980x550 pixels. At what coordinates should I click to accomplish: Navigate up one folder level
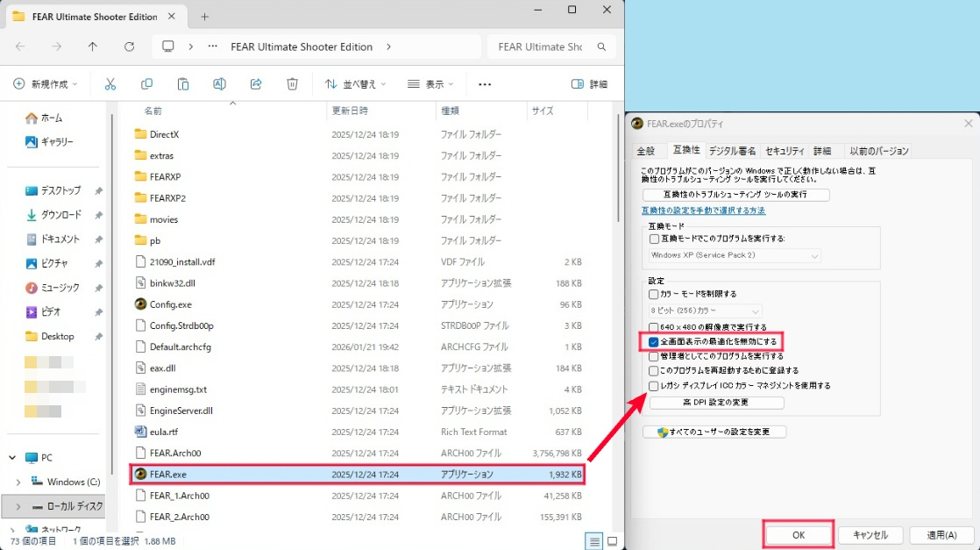[x=93, y=46]
